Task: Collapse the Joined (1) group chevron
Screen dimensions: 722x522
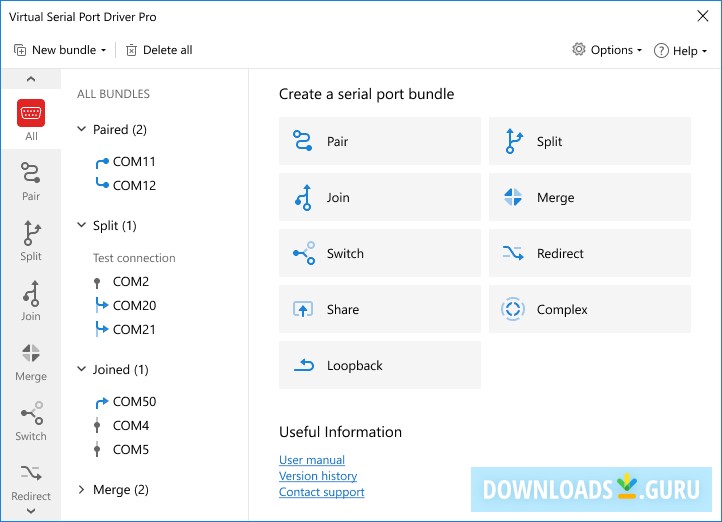Action: click(x=82, y=369)
